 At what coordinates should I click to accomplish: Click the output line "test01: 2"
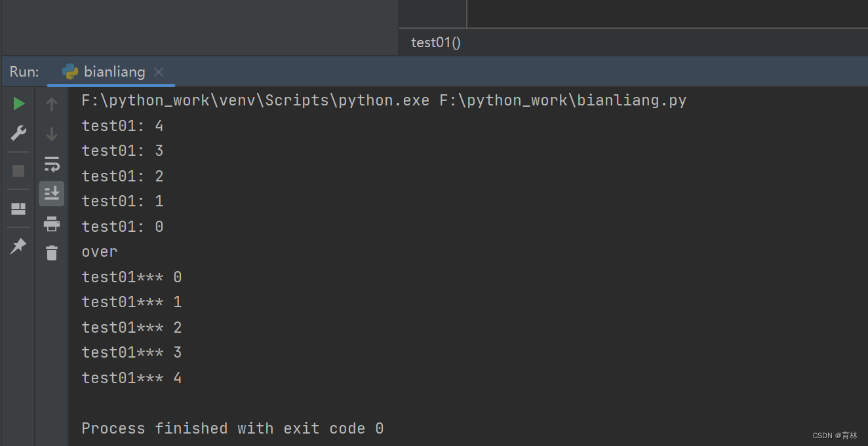coord(123,176)
